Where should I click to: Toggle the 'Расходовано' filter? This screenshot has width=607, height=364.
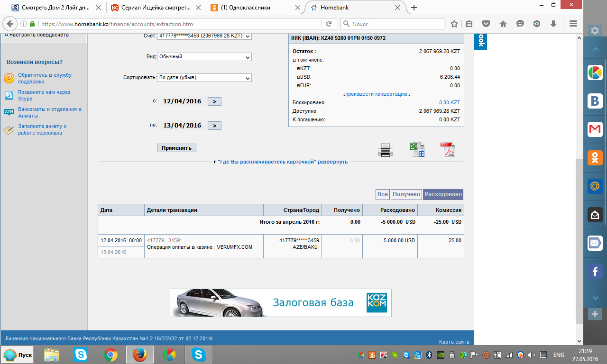pos(442,194)
